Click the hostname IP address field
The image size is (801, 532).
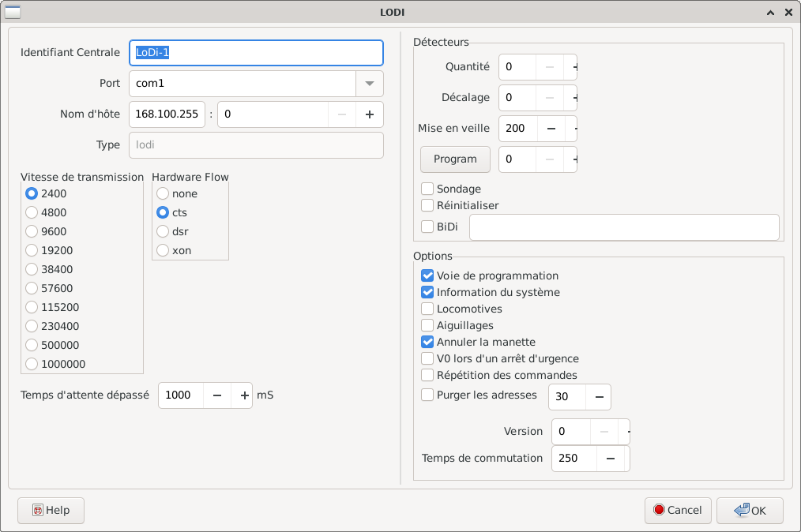coord(167,114)
